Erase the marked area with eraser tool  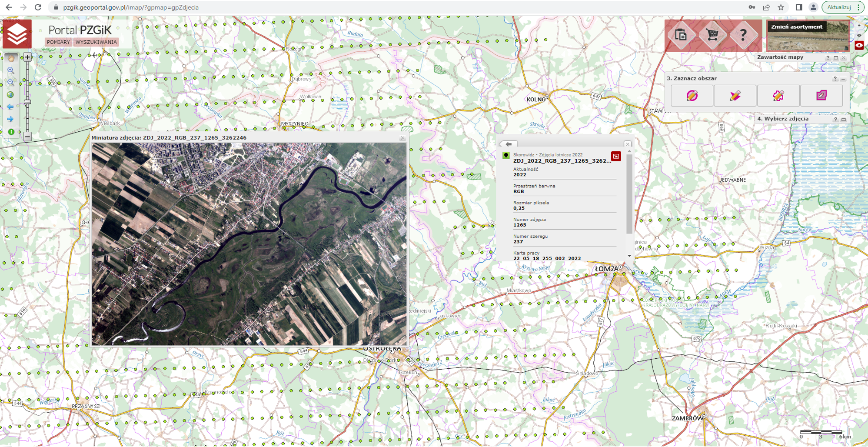click(821, 96)
